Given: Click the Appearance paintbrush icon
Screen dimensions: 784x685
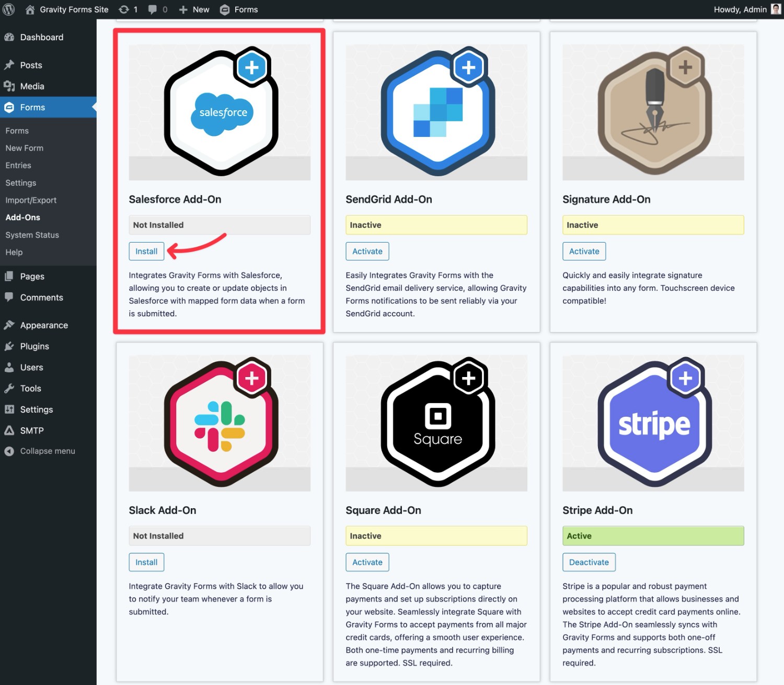Looking at the screenshot, I should coord(9,325).
